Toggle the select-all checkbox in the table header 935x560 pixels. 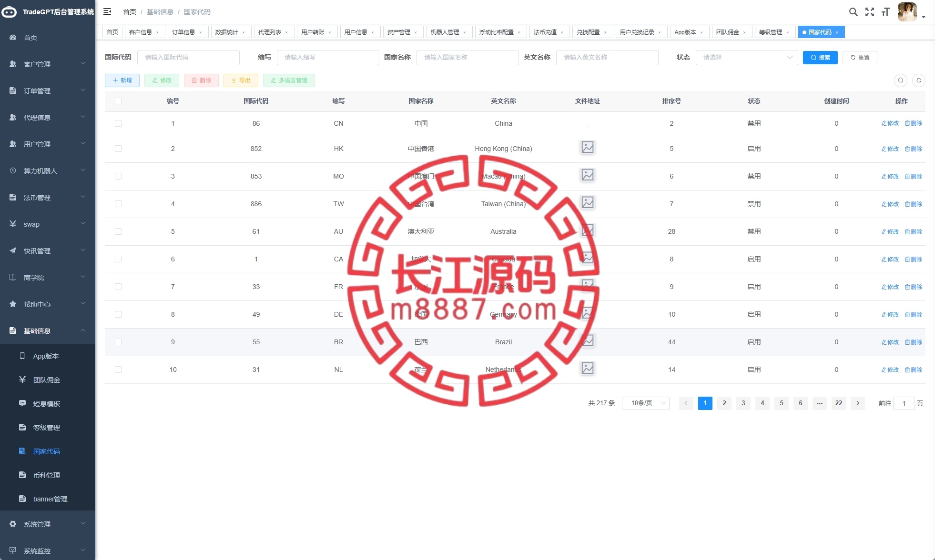point(118,101)
